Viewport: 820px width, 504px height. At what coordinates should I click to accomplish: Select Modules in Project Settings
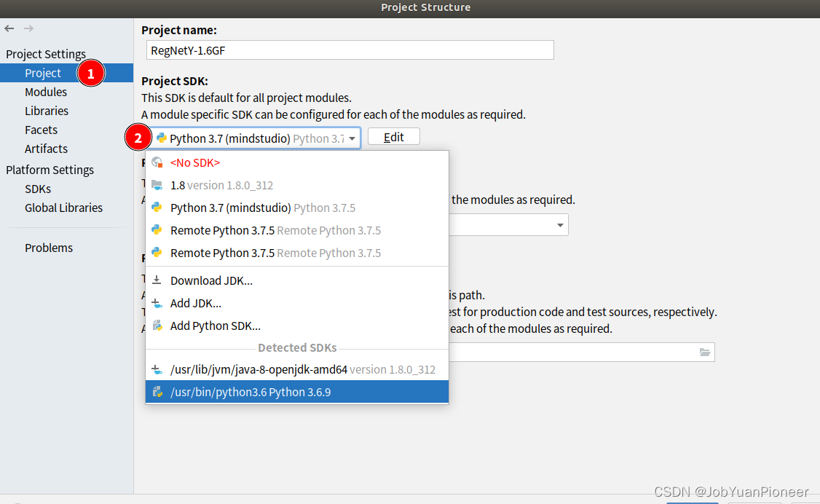pyautogui.click(x=45, y=92)
